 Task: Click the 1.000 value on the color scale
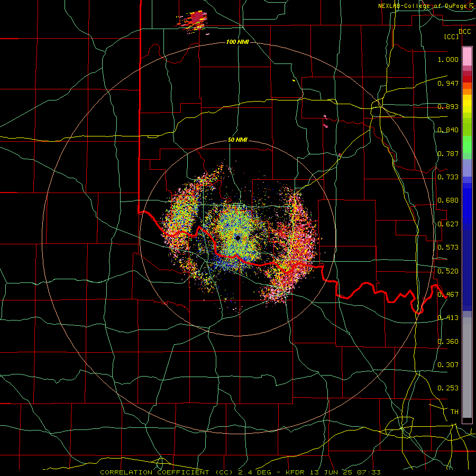(448, 59)
